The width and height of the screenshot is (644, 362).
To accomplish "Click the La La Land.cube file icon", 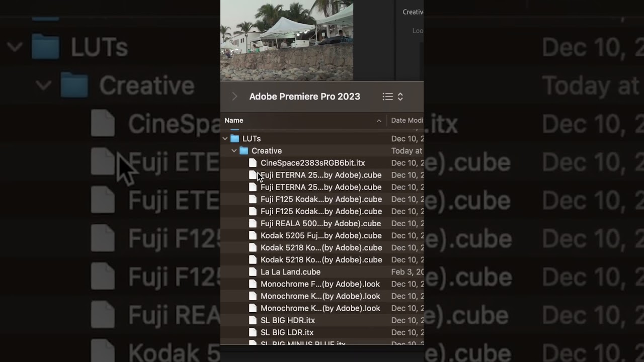I will coord(253,271).
